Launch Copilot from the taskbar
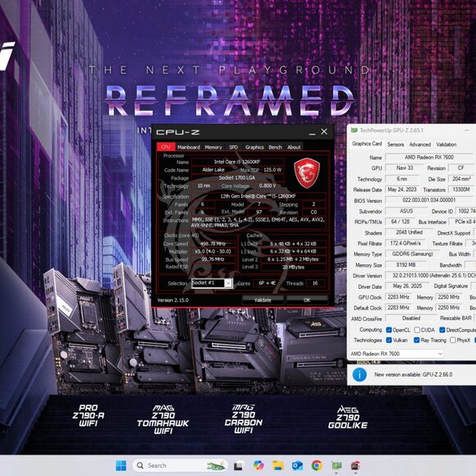 pos(259,465)
